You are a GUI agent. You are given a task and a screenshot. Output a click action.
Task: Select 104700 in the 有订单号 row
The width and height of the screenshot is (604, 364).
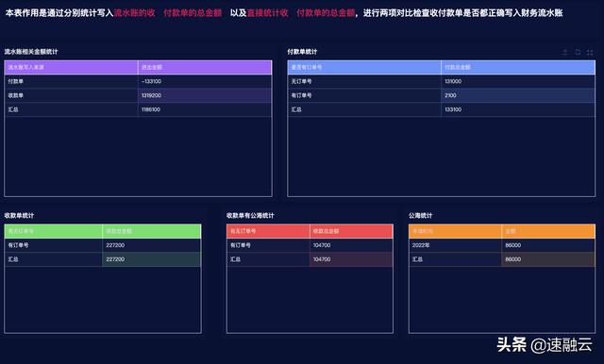coord(351,245)
